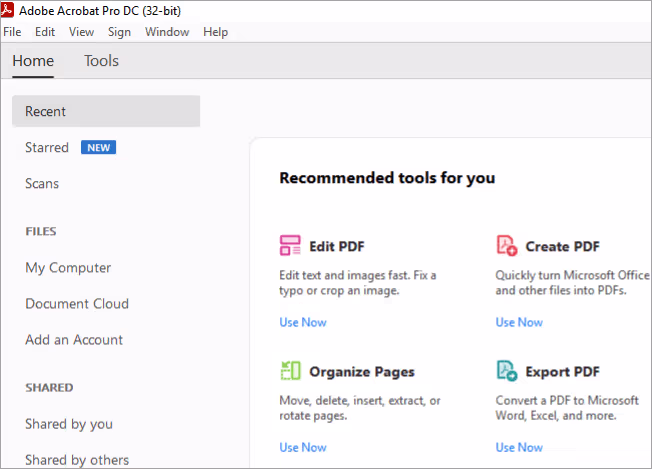Click the Organize Pages tool icon
This screenshot has width=652, height=469.
pyautogui.click(x=290, y=370)
